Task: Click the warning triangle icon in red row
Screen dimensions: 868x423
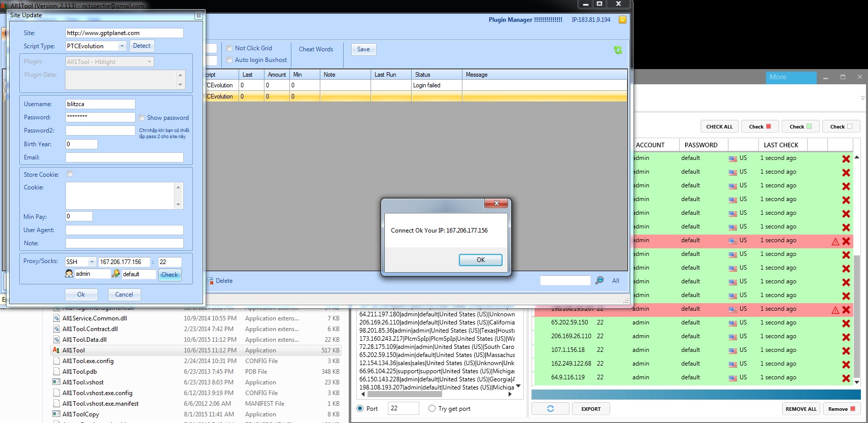Action: tap(835, 241)
